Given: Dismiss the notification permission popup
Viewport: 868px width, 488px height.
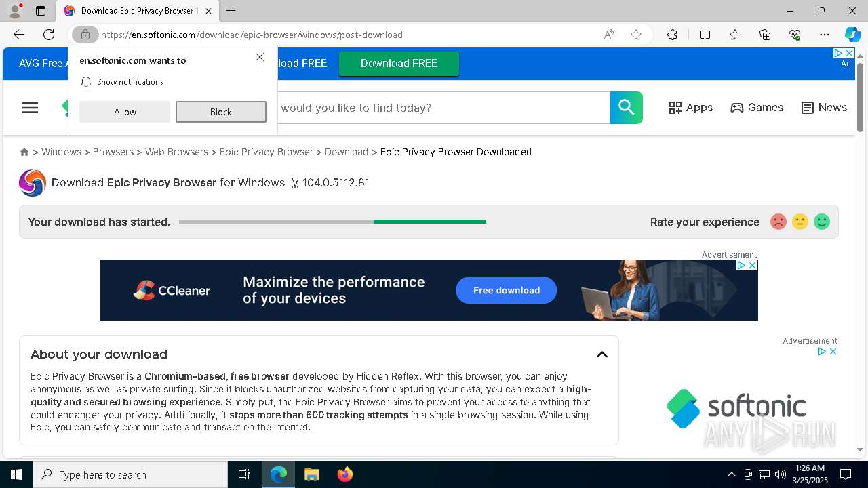Looking at the screenshot, I should (260, 57).
